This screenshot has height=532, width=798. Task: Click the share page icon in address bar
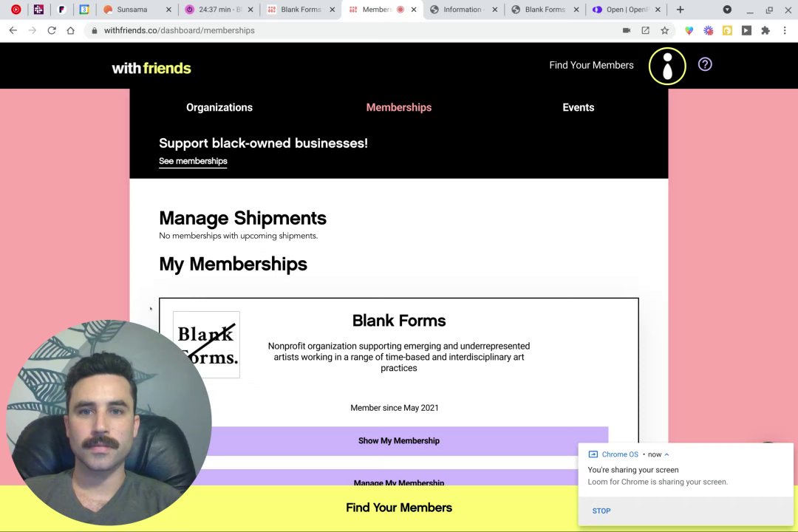(x=645, y=30)
